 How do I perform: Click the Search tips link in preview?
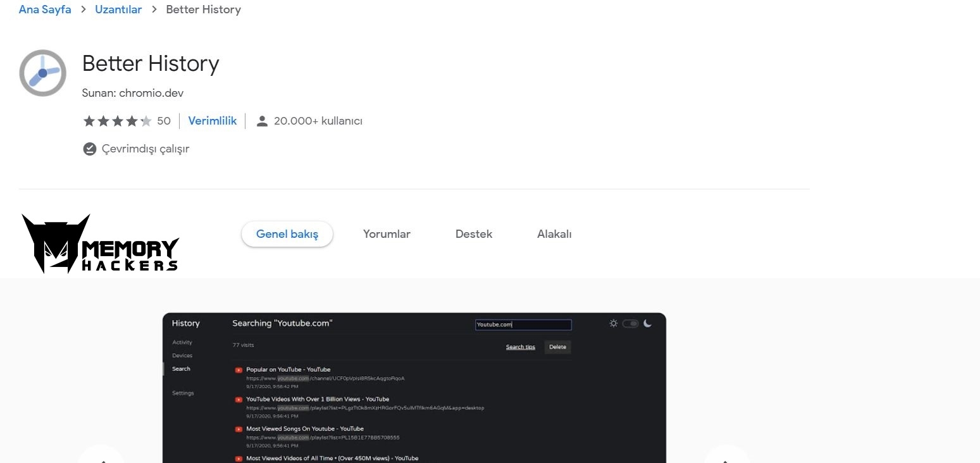(521, 347)
